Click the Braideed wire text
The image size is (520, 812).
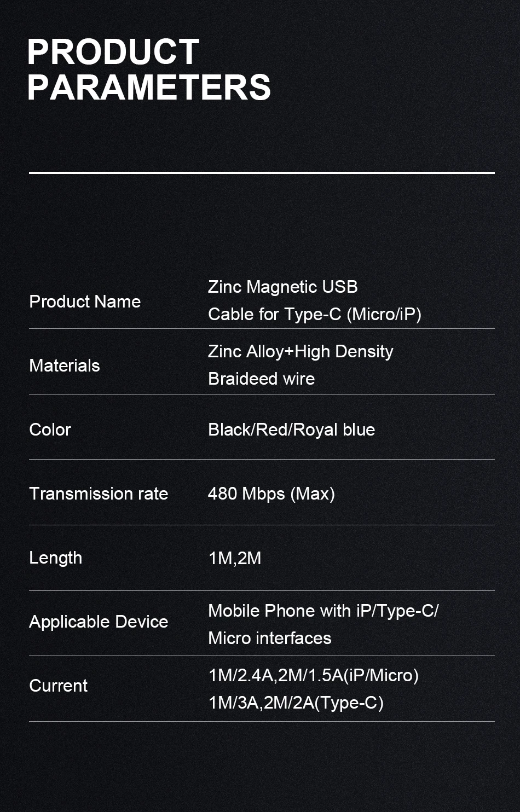[261, 379]
